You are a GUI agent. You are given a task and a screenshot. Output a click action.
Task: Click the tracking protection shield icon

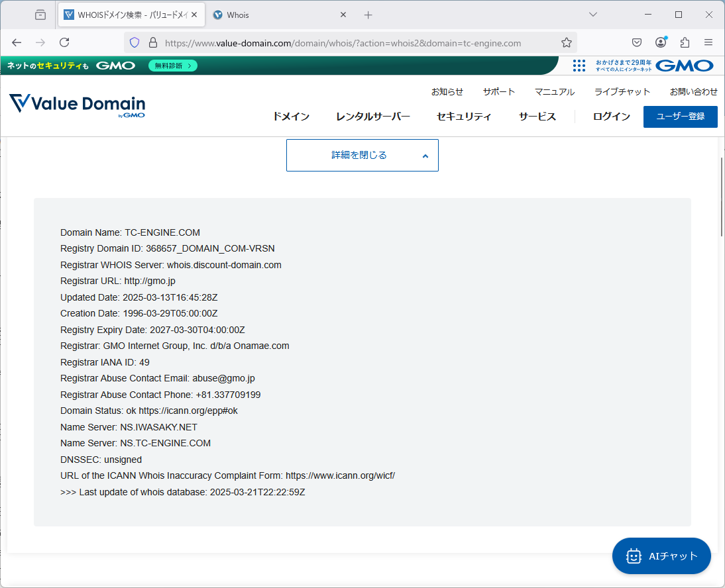pyautogui.click(x=135, y=42)
